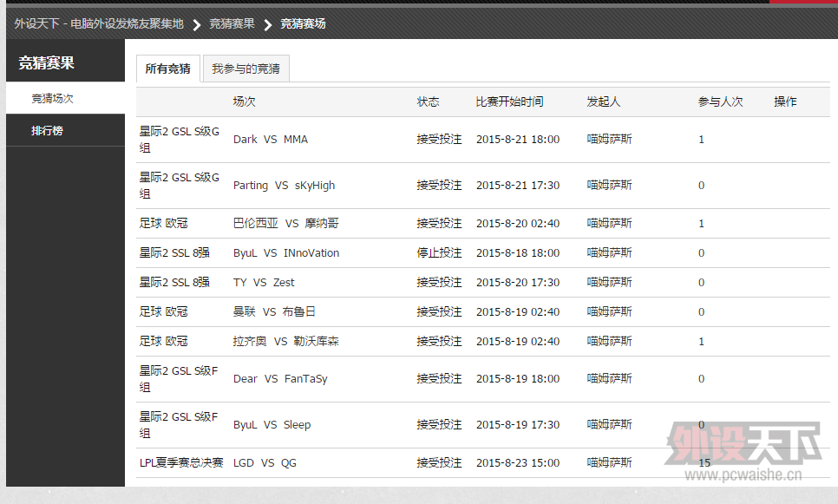Select the ByuL VS Sleep match
838x504 pixels.
(272, 425)
